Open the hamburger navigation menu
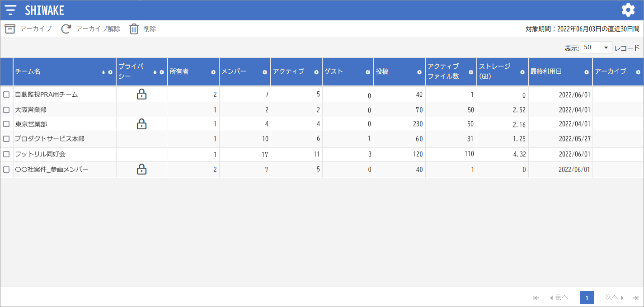 click(10, 9)
